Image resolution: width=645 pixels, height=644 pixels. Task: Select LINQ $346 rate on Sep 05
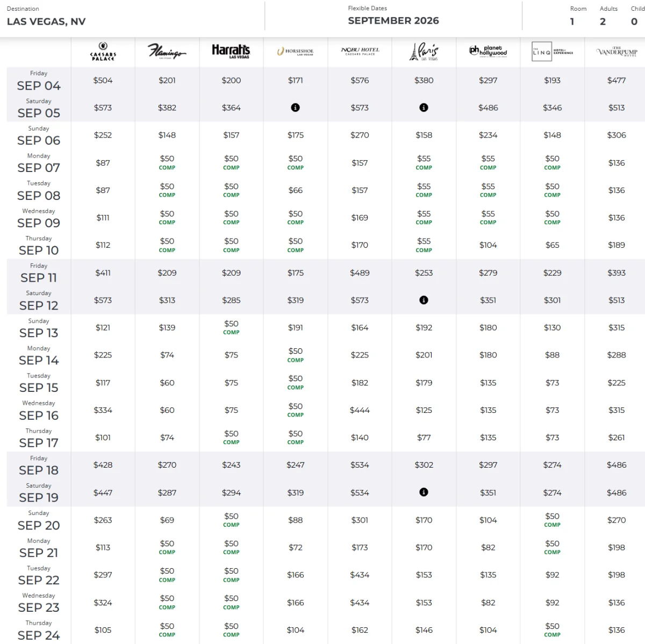point(552,108)
